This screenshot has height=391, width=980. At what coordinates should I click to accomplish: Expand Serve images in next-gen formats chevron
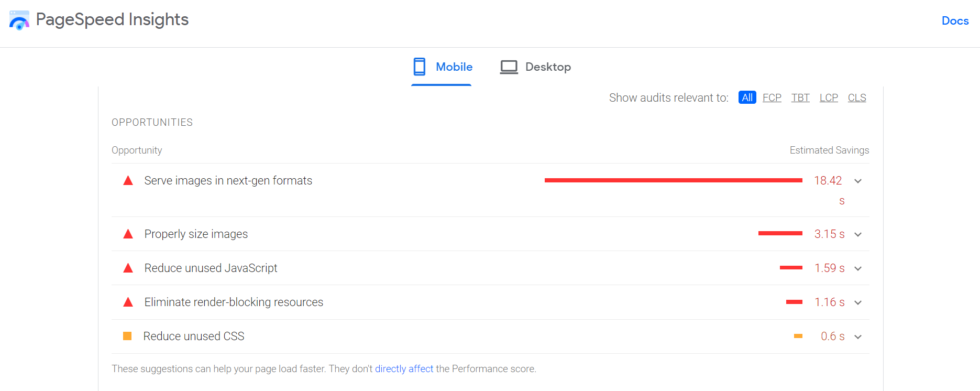click(858, 181)
